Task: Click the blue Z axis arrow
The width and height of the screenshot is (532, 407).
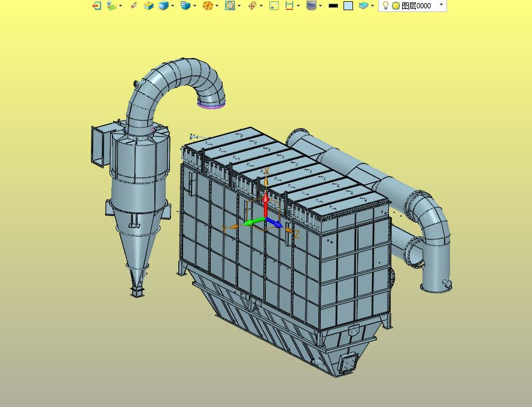Action: 274,223
